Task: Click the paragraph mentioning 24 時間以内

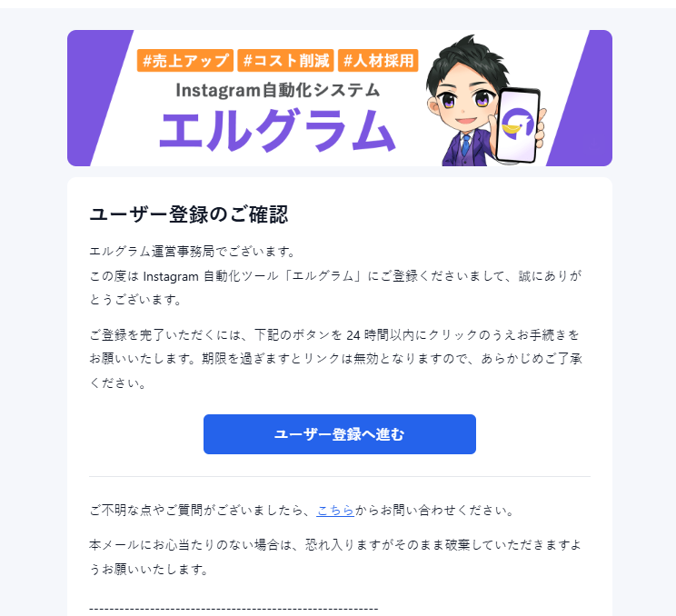Action: [x=336, y=359]
